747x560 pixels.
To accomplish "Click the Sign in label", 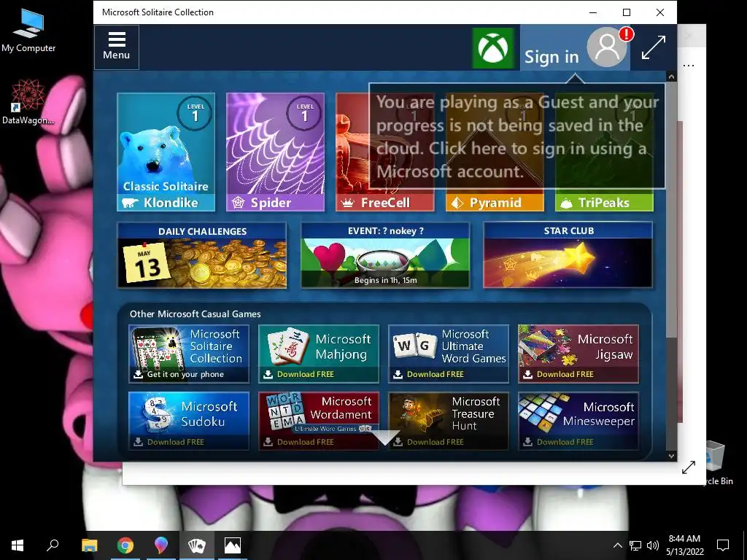I will pos(551,57).
